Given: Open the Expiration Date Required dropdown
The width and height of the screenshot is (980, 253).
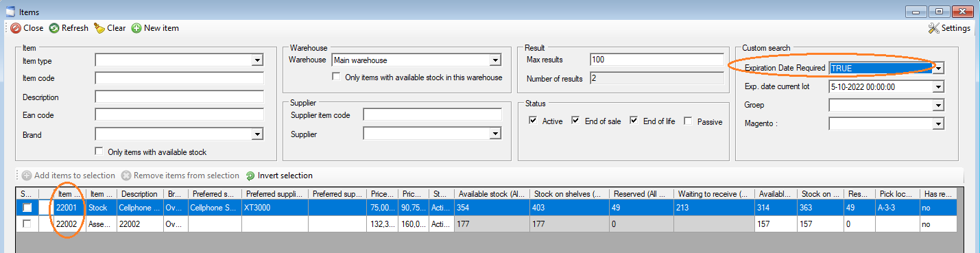Looking at the screenshot, I should click(939, 68).
